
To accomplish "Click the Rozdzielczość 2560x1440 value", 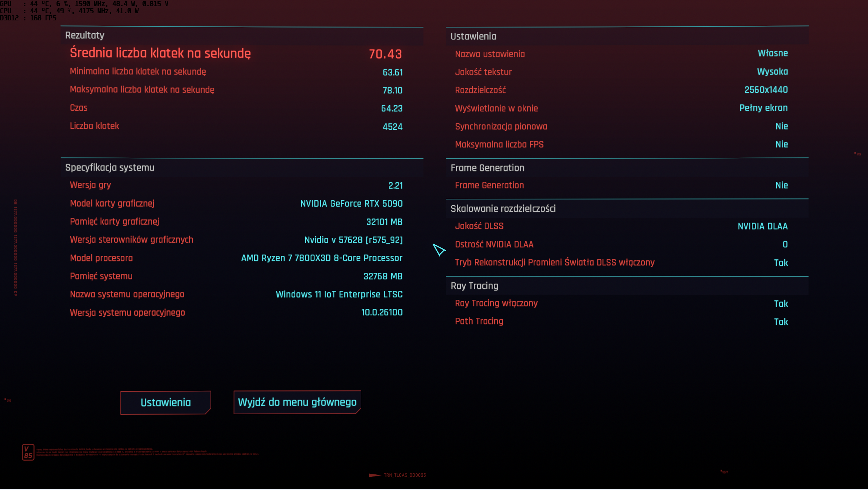I will click(x=766, y=90).
